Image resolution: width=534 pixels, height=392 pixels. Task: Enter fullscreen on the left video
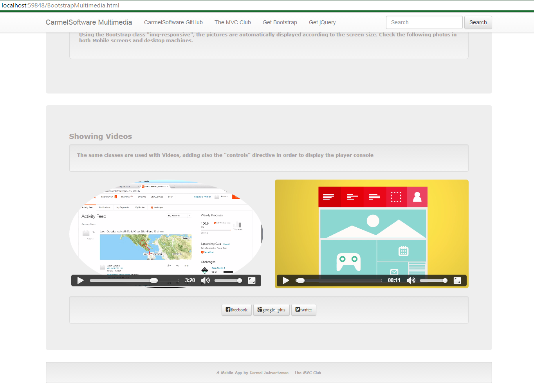coord(252,280)
